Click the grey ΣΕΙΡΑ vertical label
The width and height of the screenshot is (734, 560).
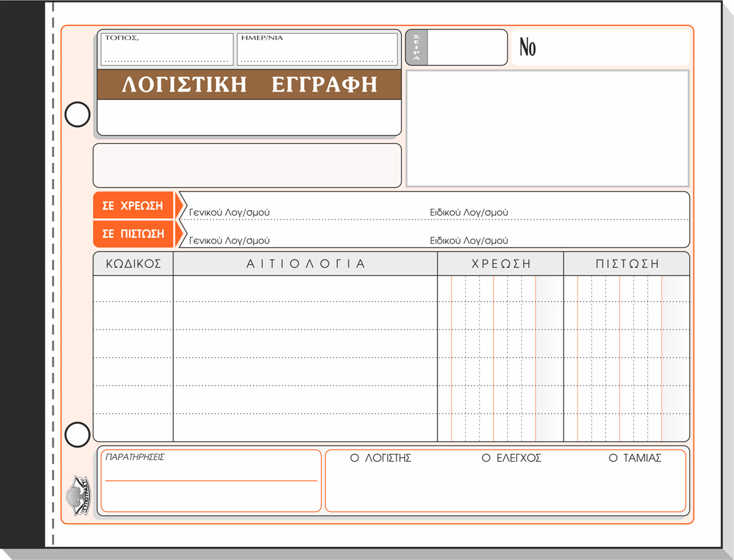click(x=416, y=47)
